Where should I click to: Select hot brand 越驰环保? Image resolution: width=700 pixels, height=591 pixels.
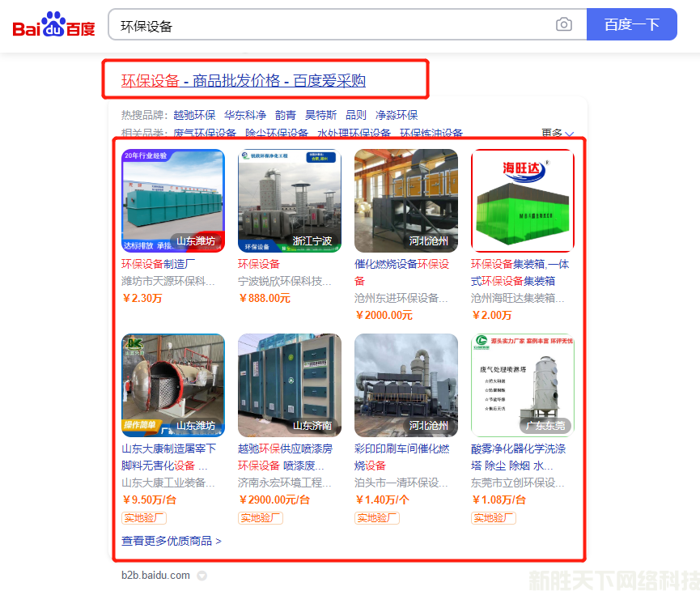point(194,115)
